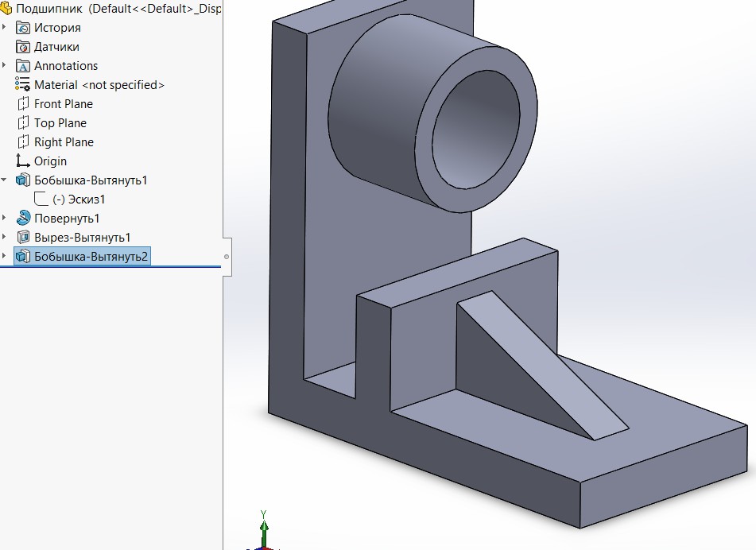Select the История label

point(57,28)
